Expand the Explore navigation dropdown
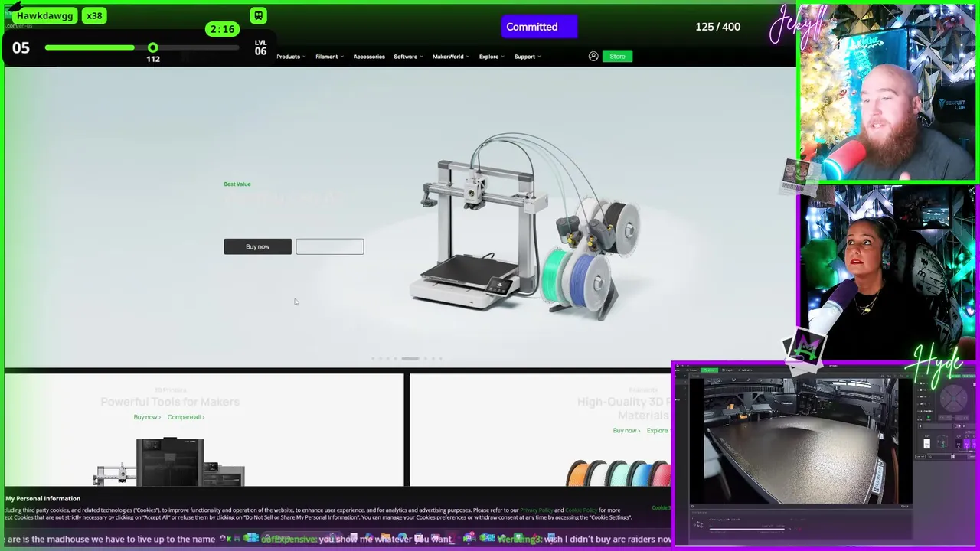The image size is (980, 551). [x=492, y=57]
